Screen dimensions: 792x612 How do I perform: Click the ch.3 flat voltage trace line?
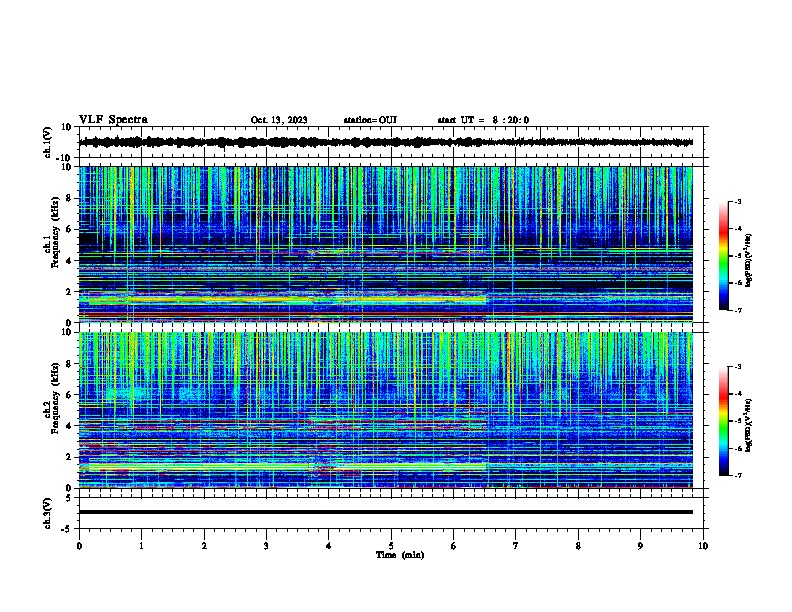click(x=385, y=512)
